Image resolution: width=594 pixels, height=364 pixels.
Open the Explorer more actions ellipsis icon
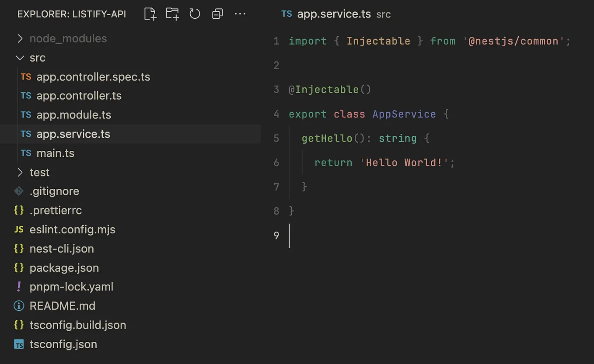click(240, 14)
